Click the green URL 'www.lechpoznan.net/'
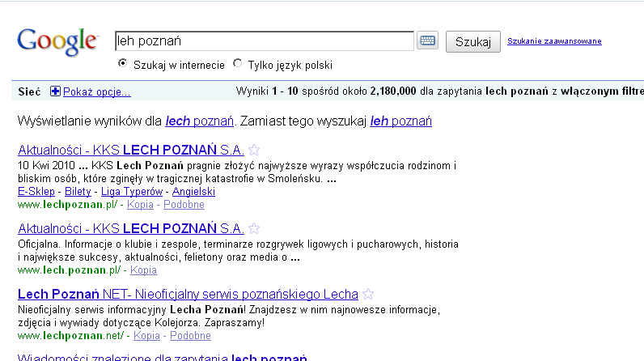Screen dimensions: 644x361 coord(70,336)
